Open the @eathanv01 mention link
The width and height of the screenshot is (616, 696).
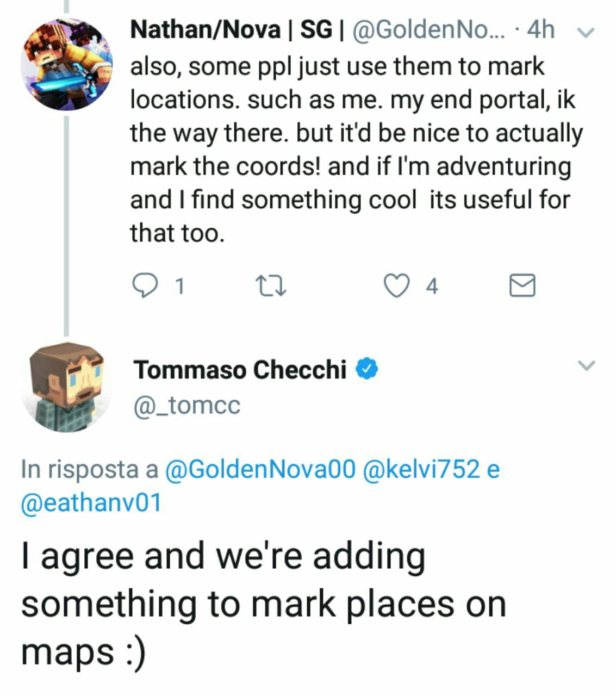pos(91,502)
